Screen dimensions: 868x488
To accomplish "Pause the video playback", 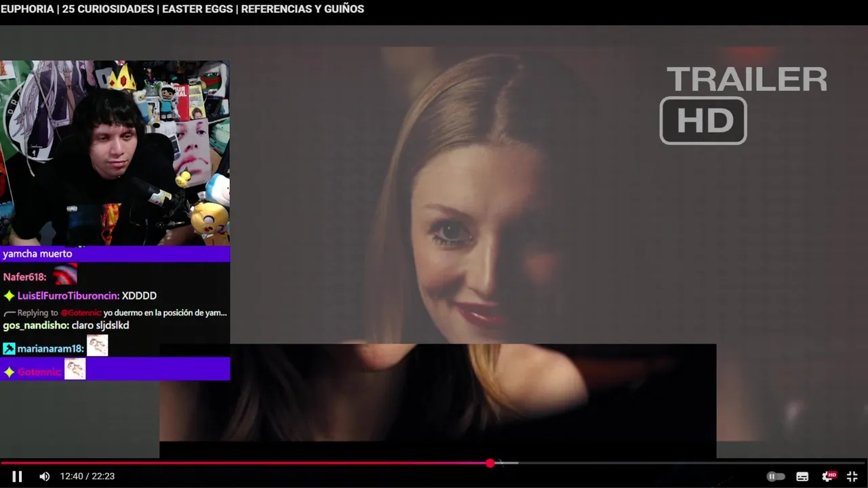I will point(17,476).
